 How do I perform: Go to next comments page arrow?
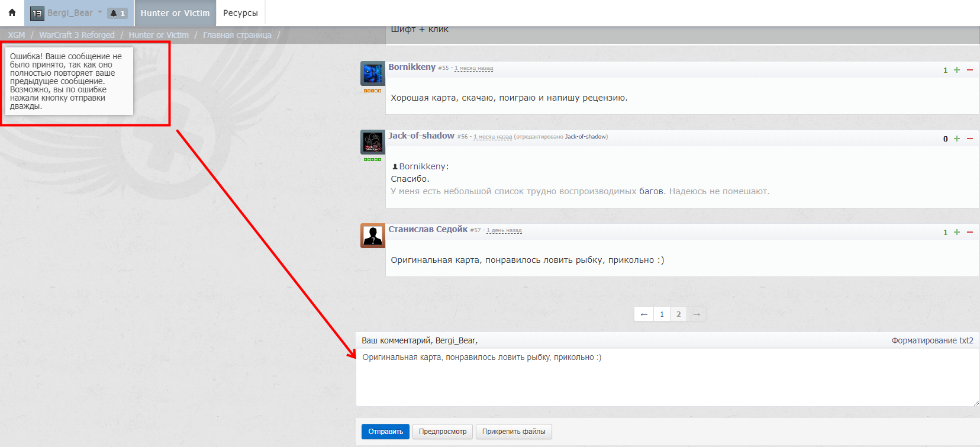[x=697, y=314]
